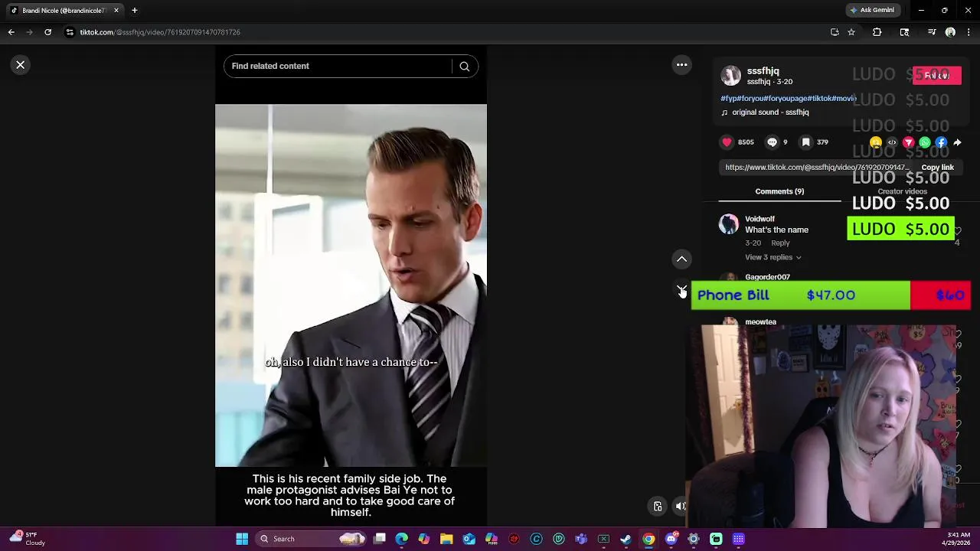Screen dimensions: 980x551
Task: Send to friends via red share icon
Action: 909,142
